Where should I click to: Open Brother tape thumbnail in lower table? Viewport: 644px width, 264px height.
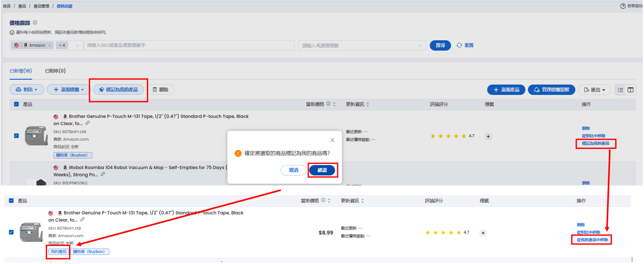click(x=31, y=232)
